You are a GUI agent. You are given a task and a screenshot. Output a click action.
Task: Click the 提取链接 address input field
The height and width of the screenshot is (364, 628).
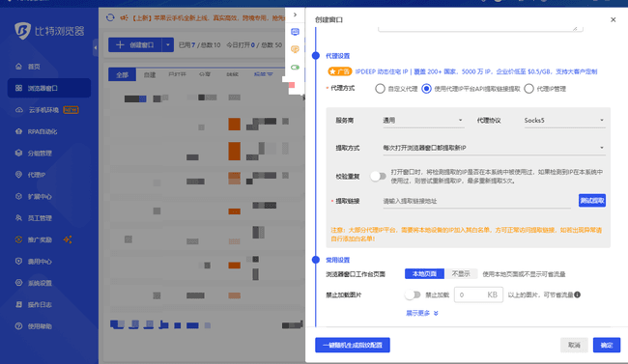(x=476, y=201)
